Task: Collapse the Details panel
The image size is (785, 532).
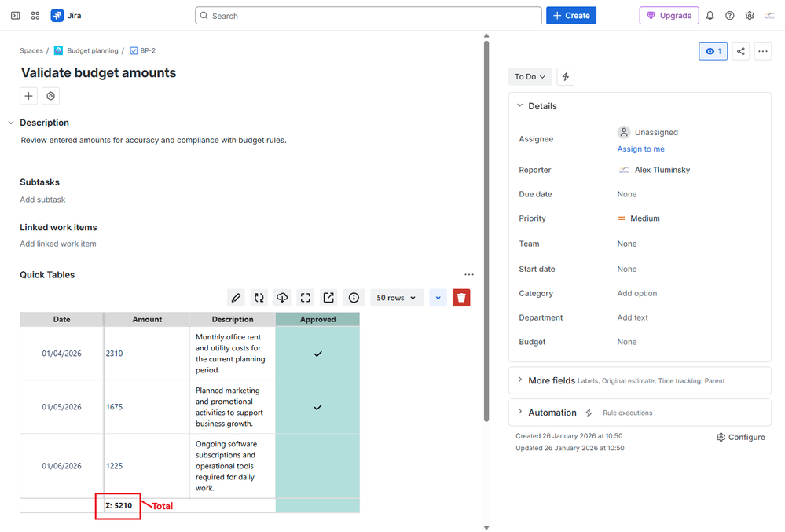Action: coord(519,105)
